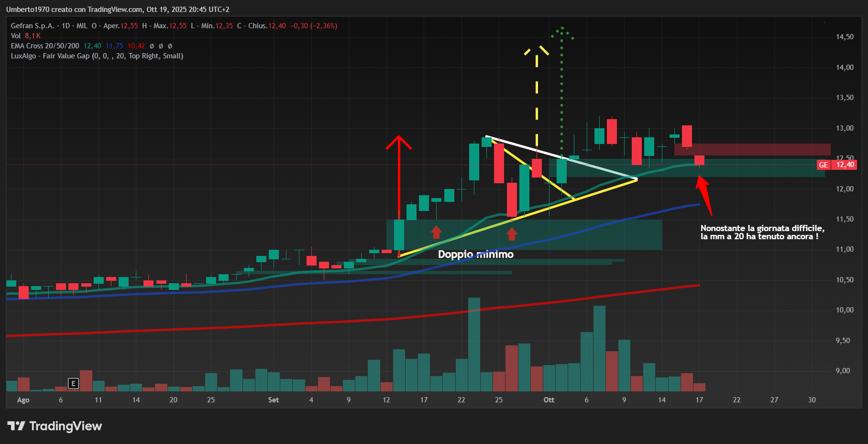Click the Vol 8,1K legend entry
Image resolution: width=868 pixels, height=444 pixels.
(26, 36)
